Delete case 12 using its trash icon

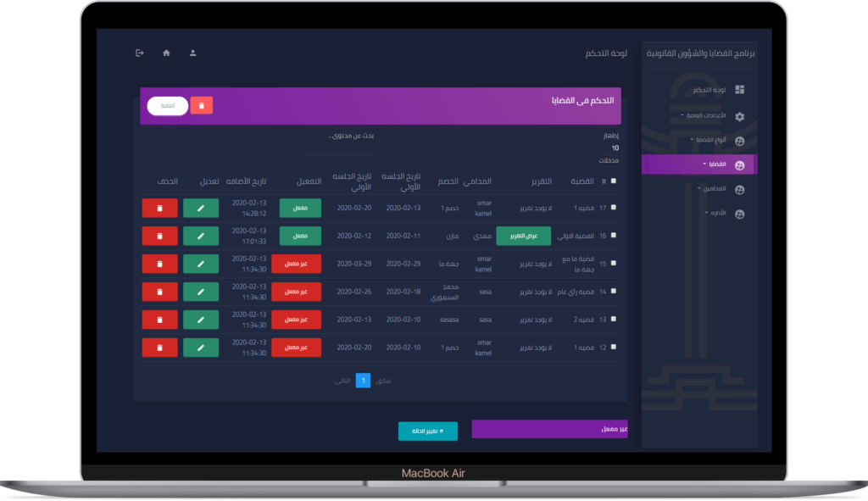pyautogui.click(x=159, y=348)
